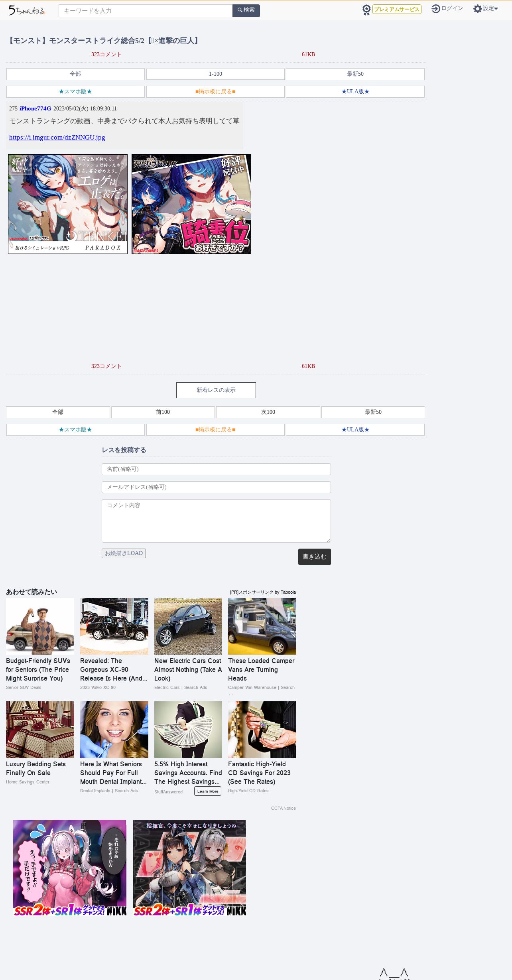Open Luxury Bedding Sets thumbnail

(x=40, y=730)
